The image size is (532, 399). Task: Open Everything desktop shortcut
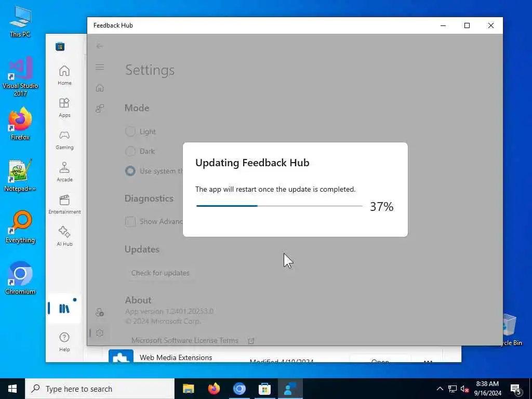(20, 227)
